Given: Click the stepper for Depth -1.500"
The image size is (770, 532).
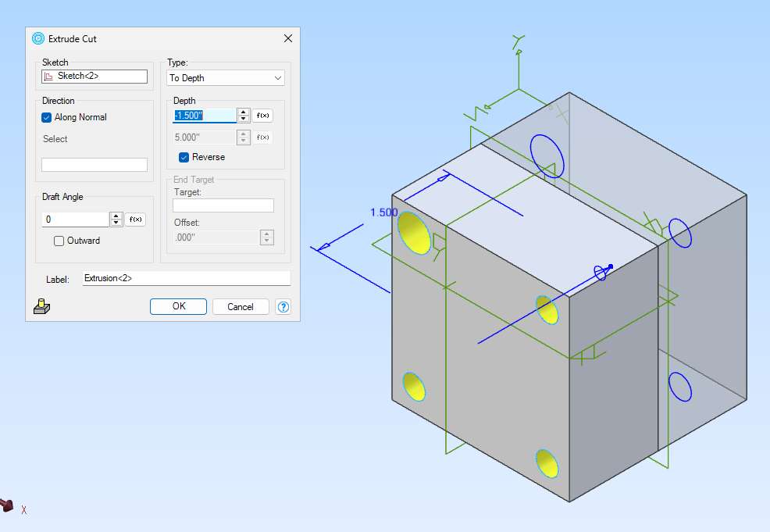Looking at the screenshot, I should pyautogui.click(x=243, y=116).
